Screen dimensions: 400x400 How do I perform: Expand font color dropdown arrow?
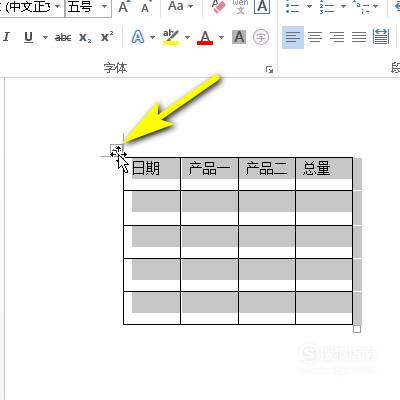[x=222, y=37]
